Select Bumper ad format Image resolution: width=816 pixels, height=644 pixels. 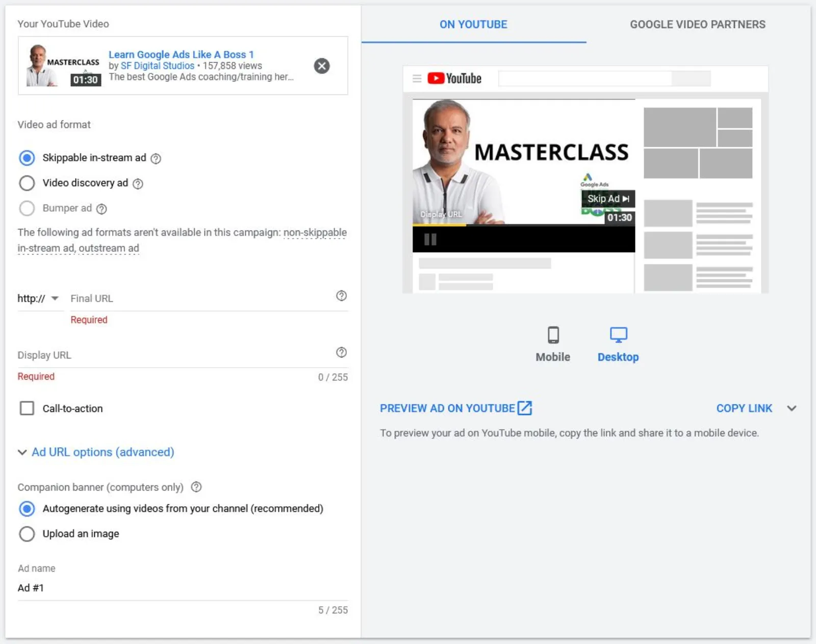[x=27, y=208]
